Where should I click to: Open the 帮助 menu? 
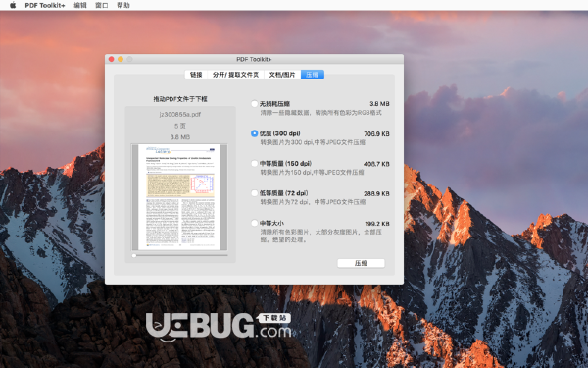tap(123, 5)
